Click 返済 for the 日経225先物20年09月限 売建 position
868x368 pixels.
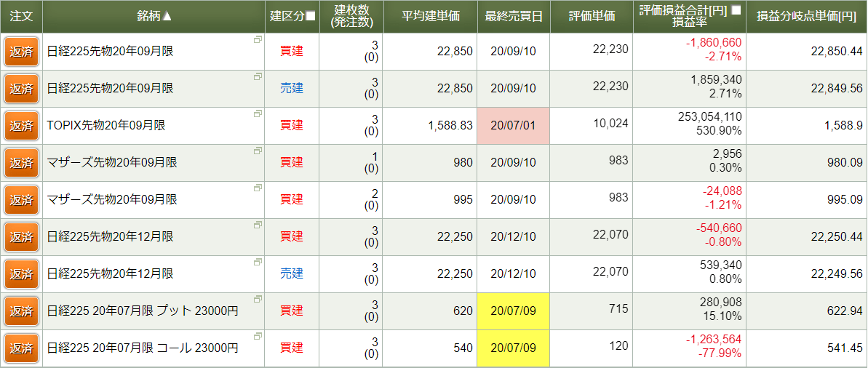tap(21, 89)
